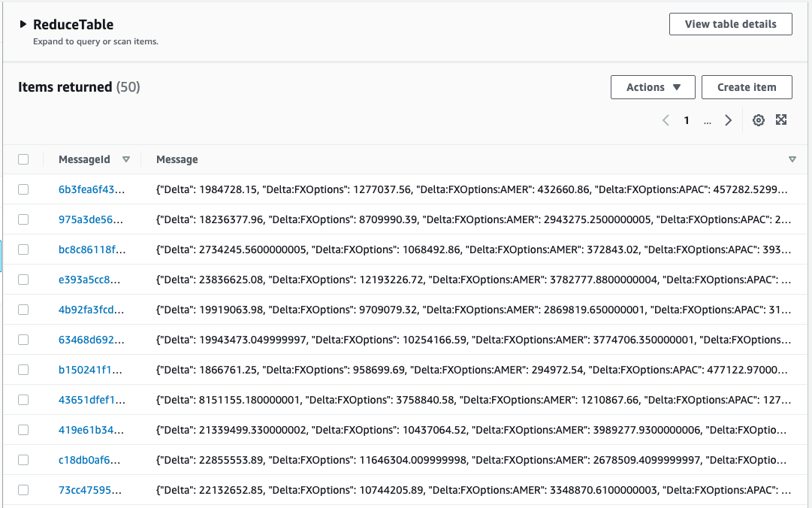Open item c18db0af6 link
The height and width of the screenshot is (508, 812).
coord(89,460)
